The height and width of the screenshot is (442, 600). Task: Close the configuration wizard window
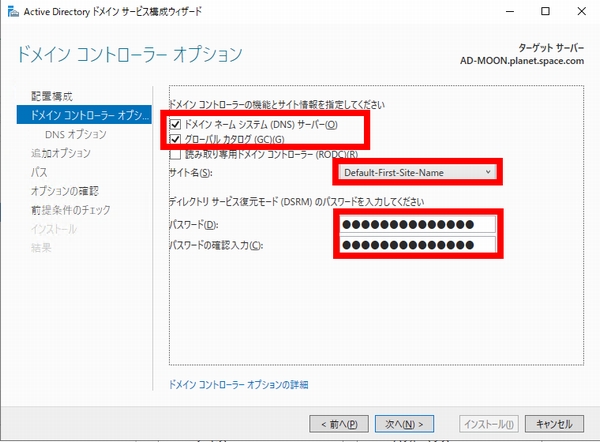tap(581, 11)
